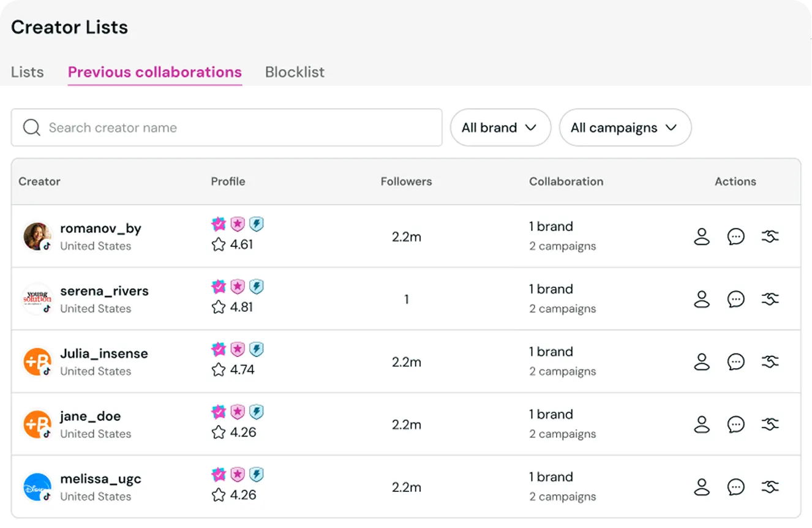This screenshot has width=812, height=528.
Task: Open profile icon for romanov_by
Action: point(702,236)
